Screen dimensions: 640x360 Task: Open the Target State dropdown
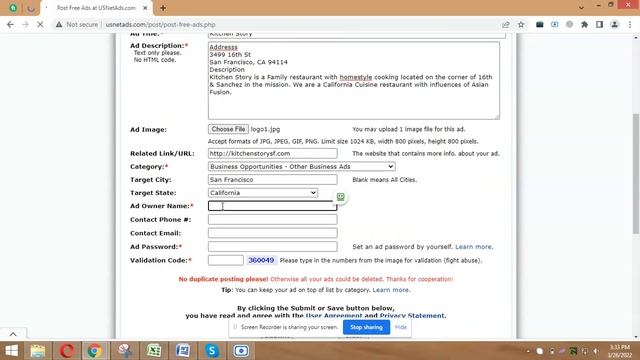263,193
